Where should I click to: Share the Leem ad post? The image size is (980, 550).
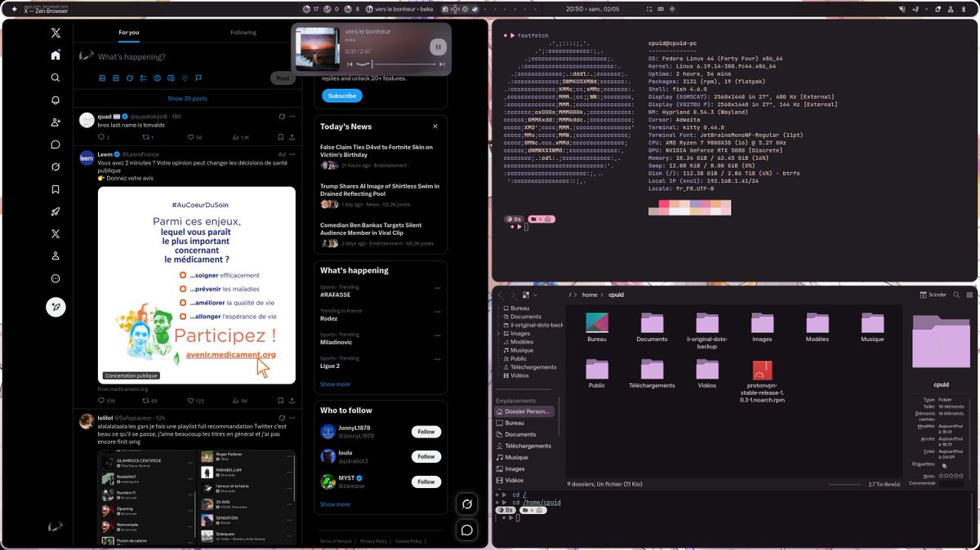tap(292, 401)
